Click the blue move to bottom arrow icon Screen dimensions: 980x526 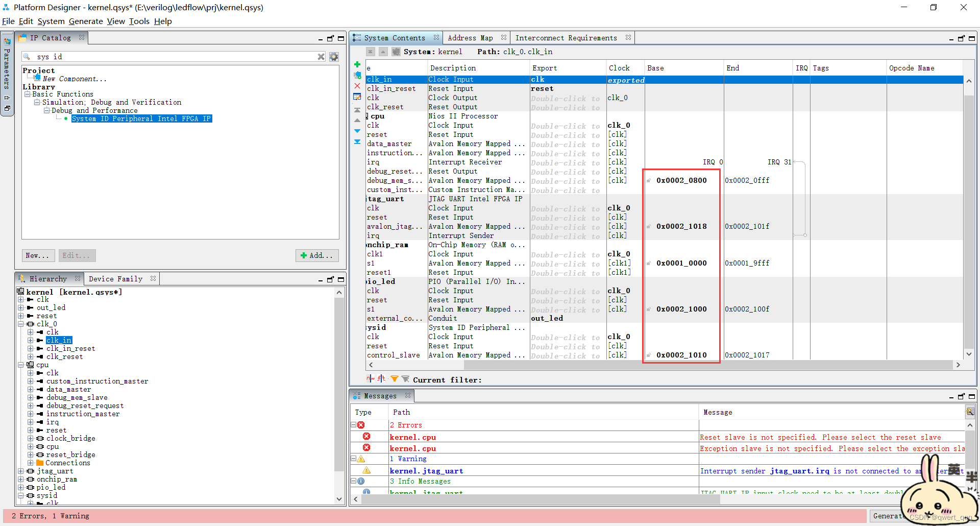pyautogui.click(x=357, y=142)
